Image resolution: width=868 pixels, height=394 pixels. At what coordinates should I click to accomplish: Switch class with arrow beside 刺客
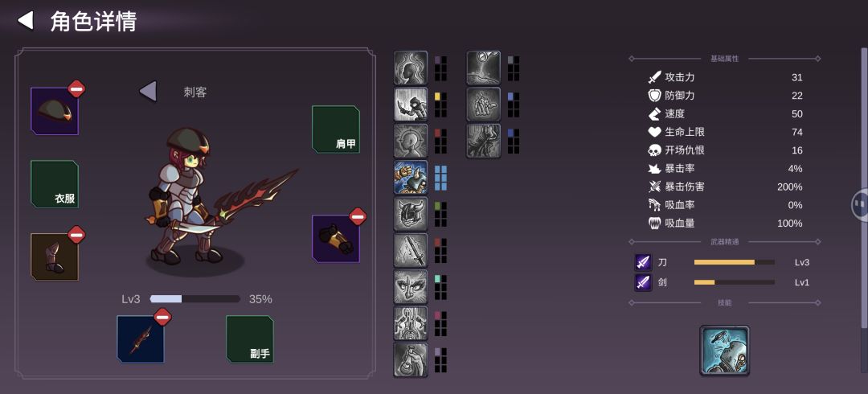pos(148,92)
